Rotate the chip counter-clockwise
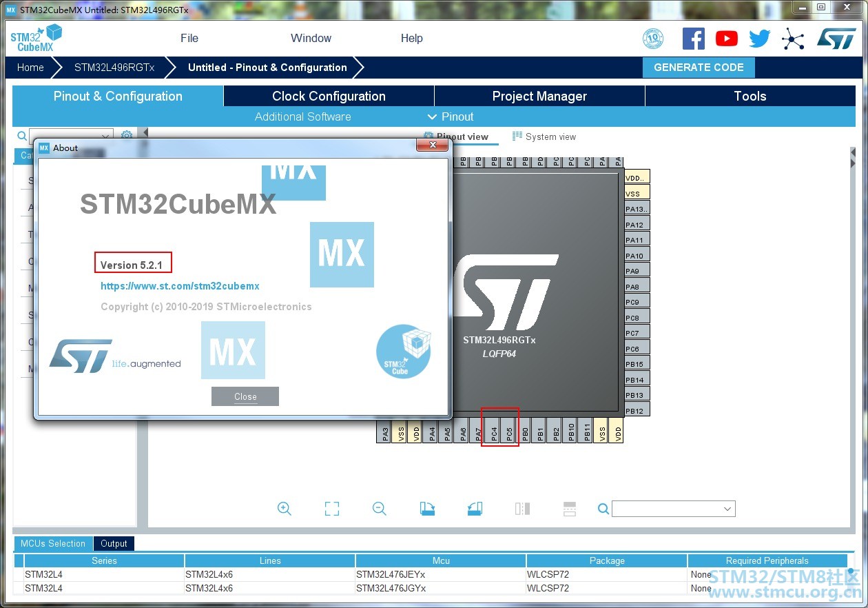 pyautogui.click(x=475, y=509)
